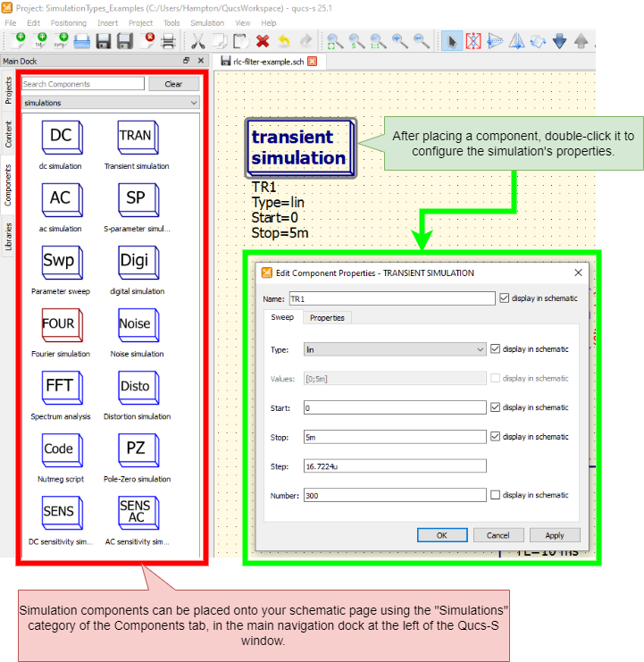Click the Stop value field

(395, 437)
